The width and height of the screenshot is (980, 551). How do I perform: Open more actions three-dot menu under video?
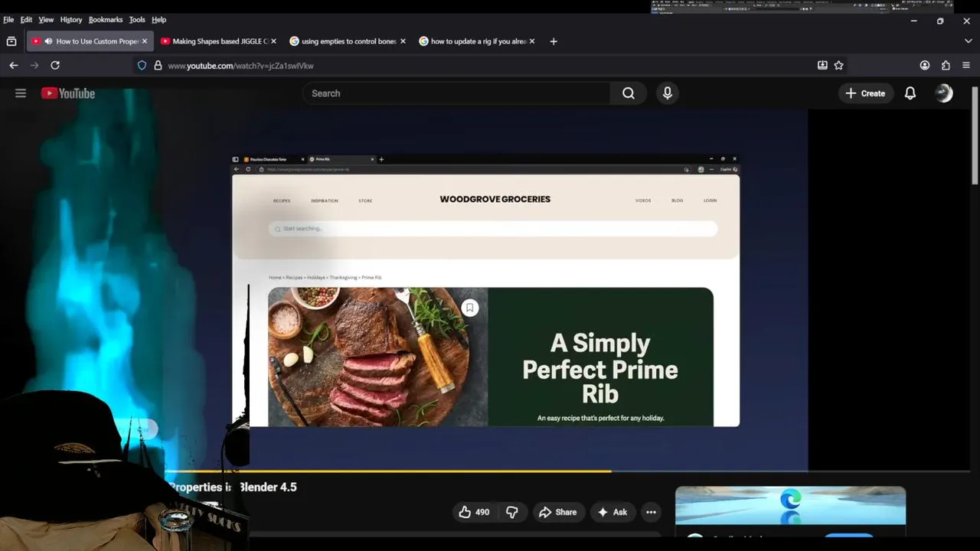[651, 512]
